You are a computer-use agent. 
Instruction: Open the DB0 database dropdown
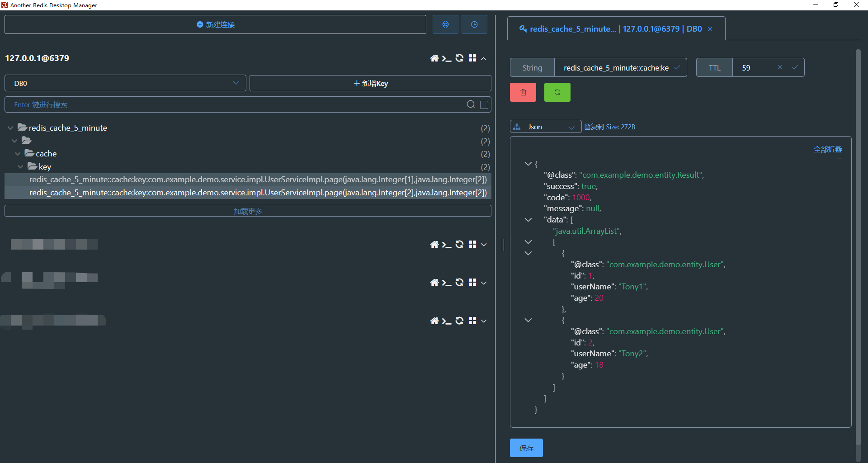pos(125,83)
